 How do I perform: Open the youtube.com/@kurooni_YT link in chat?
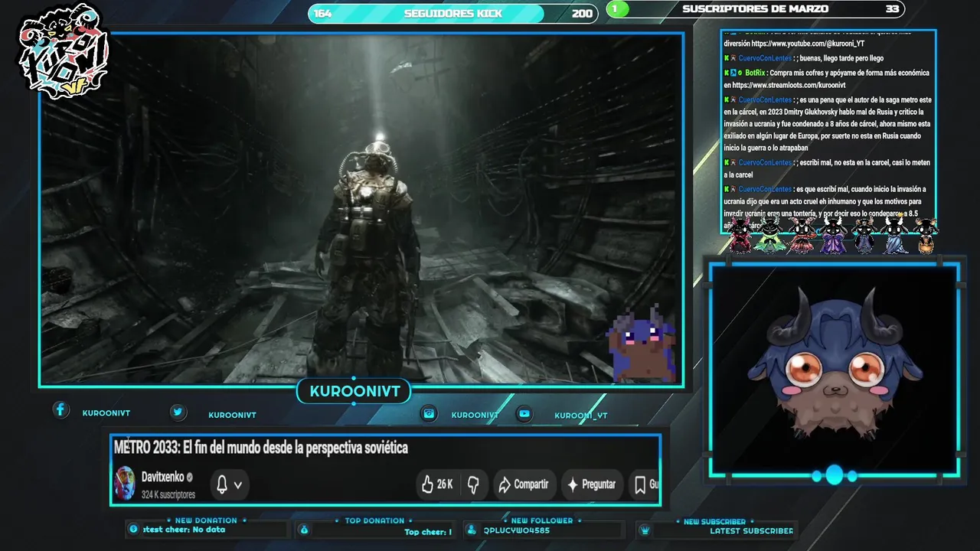[x=809, y=44]
